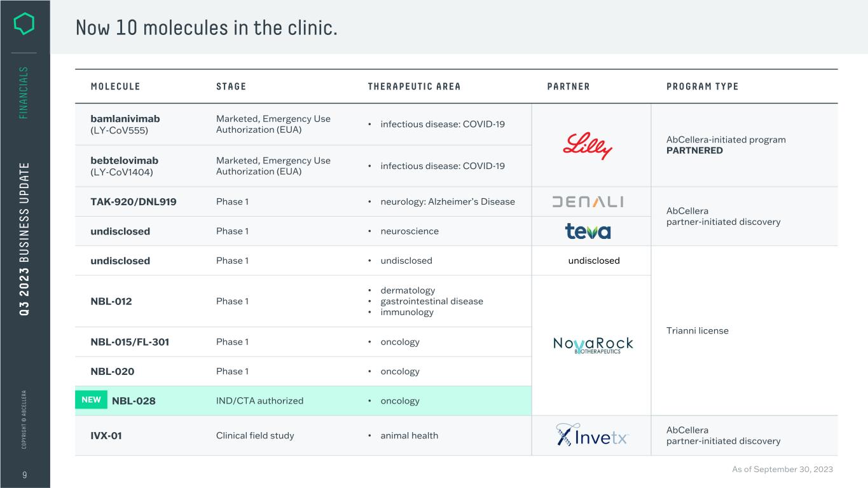Click the PARTNER column header
This screenshot has width=868, height=488.
point(568,86)
